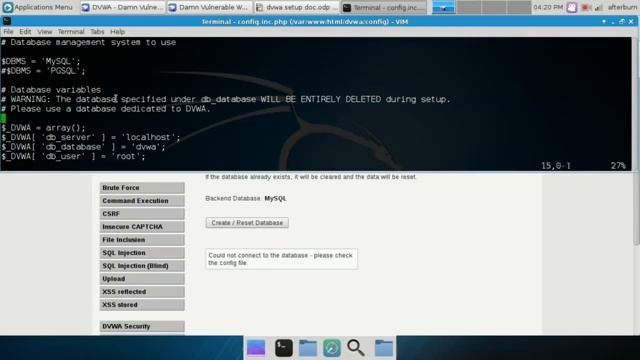Click the notification icon next to the clock

click(571, 7)
